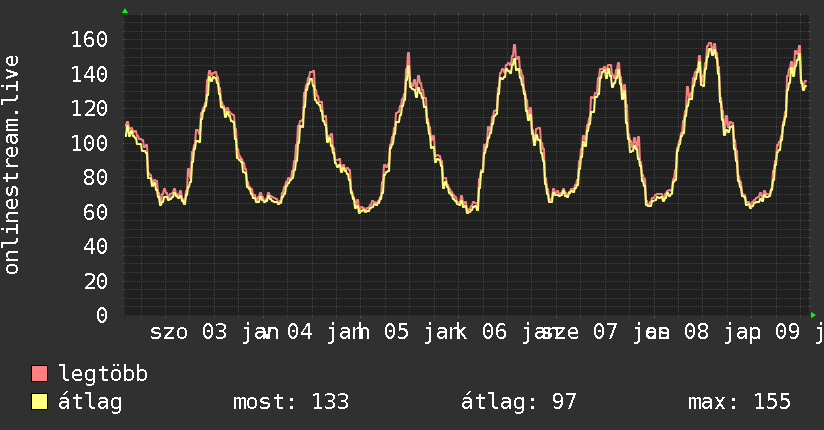Select the 09 date label on x-axis
Image resolution: width=824 pixels, height=430 pixels.
point(789,333)
